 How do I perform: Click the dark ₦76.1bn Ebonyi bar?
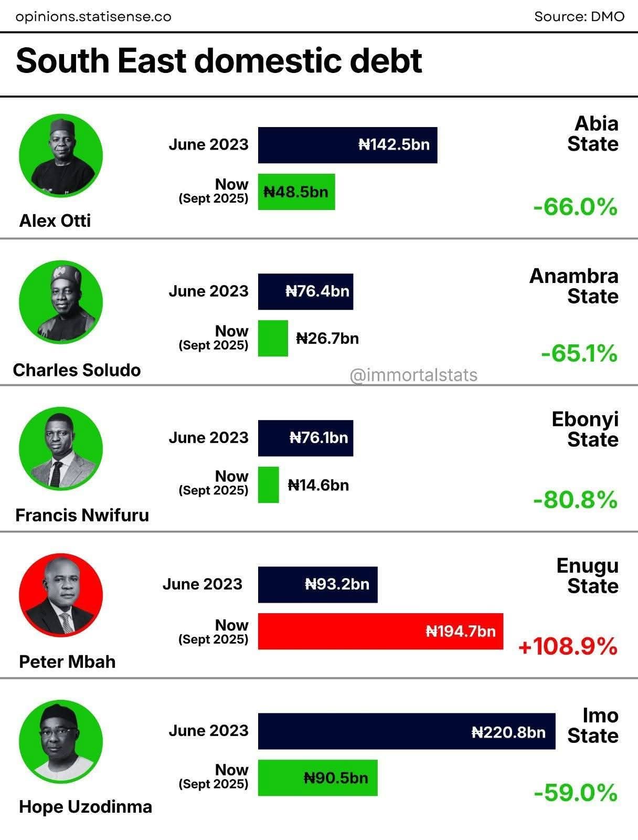pos(305,438)
